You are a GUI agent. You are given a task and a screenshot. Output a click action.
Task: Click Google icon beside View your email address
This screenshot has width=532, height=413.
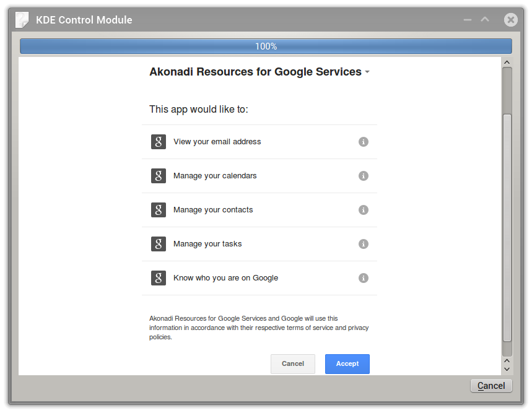click(159, 142)
